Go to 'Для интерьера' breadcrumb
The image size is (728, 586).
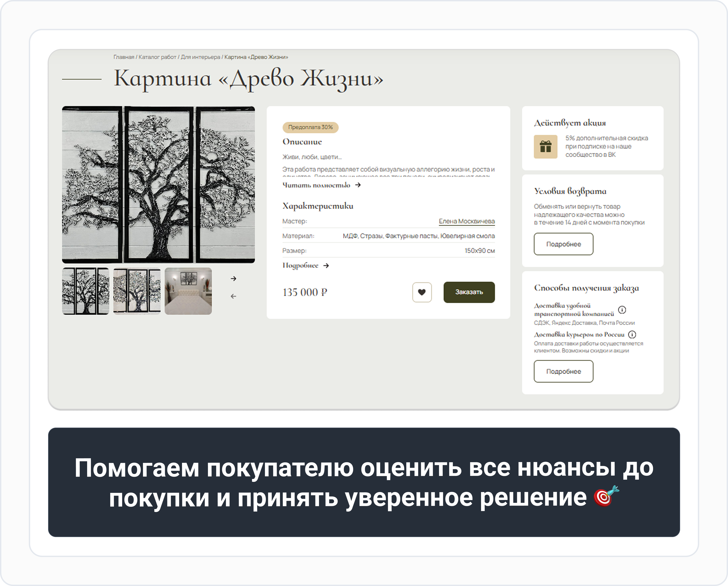[200, 57]
